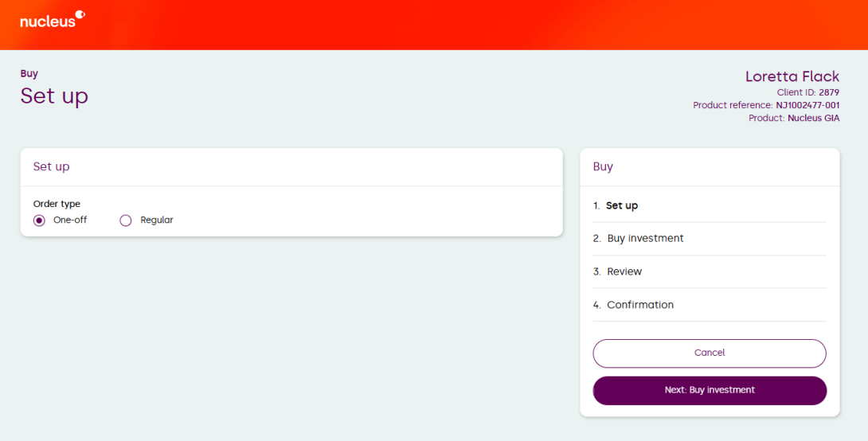Screen dimensions: 868x441
Task: Click the 'Order type' field label
Action: (x=57, y=204)
